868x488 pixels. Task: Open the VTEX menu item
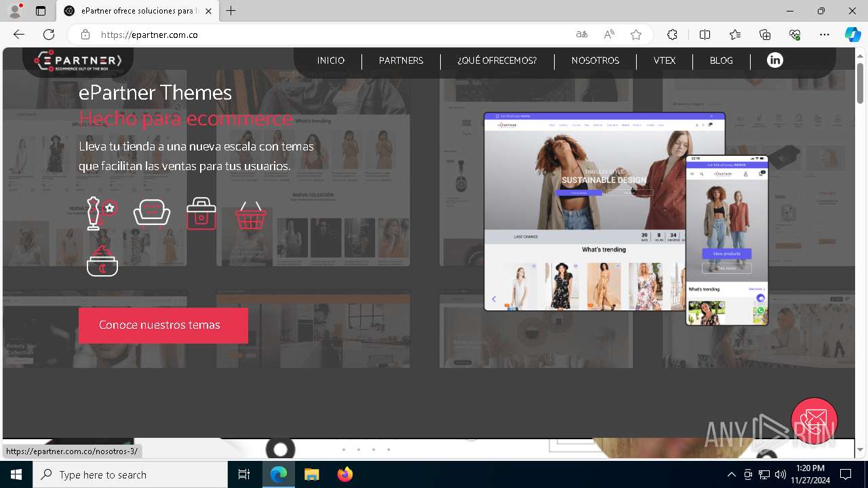pos(665,60)
